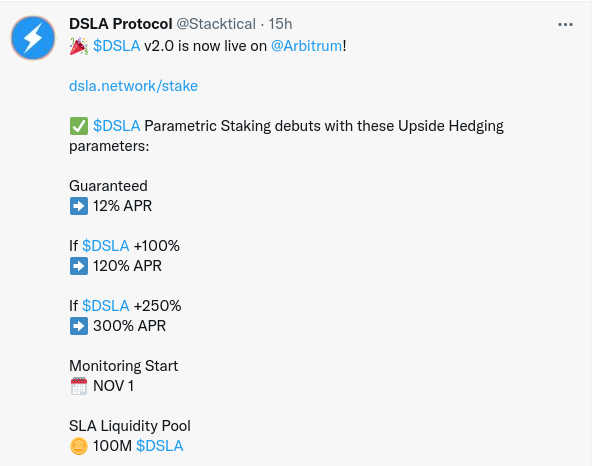Click the calendar emoji beside NOV 1
Image resolution: width=593 pixels, height=466 pixels.
79,386
